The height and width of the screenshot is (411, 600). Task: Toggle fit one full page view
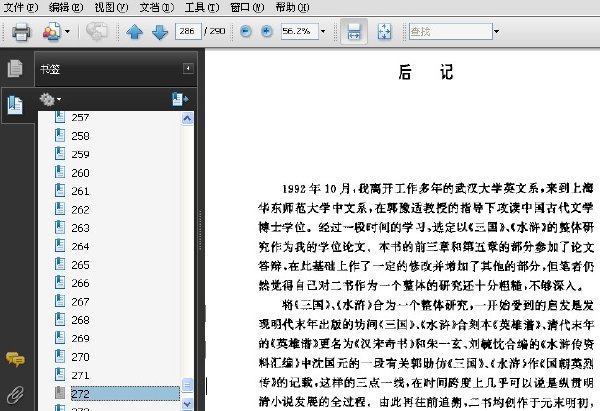click(x=384, y=31)
